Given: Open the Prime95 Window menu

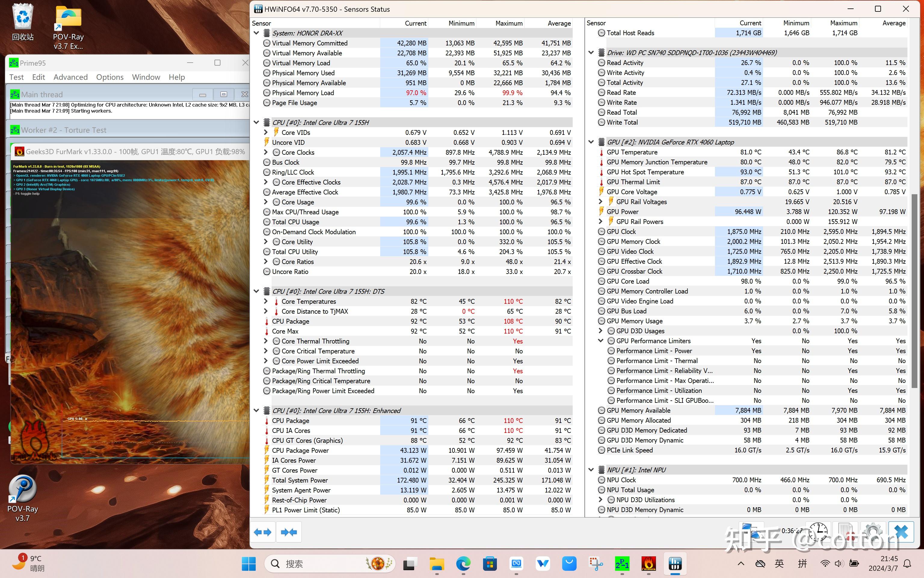Looking at the screenshot, I should click(146, 77).
